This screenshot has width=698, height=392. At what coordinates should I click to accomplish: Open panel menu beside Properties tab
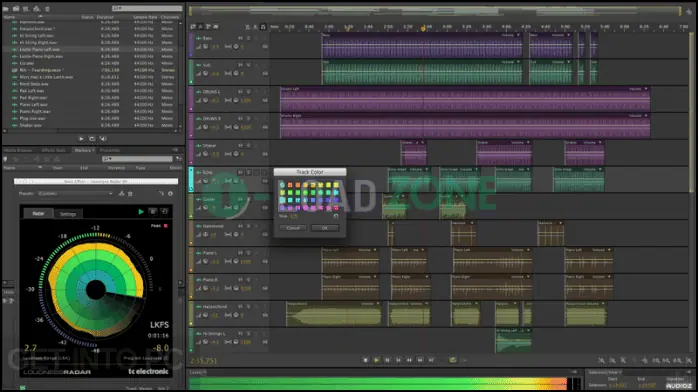tap(175, 150)
